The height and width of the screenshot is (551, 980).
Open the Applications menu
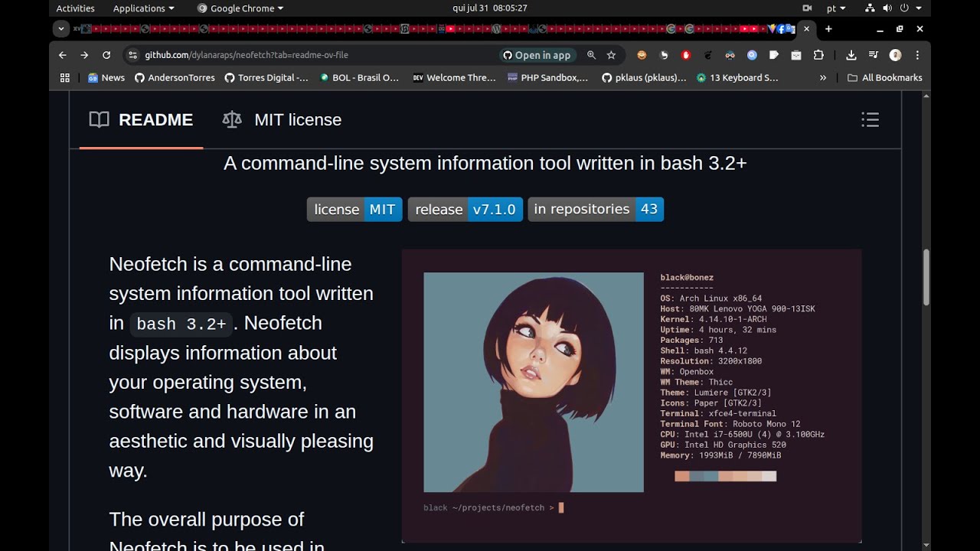tap(143, 8)
